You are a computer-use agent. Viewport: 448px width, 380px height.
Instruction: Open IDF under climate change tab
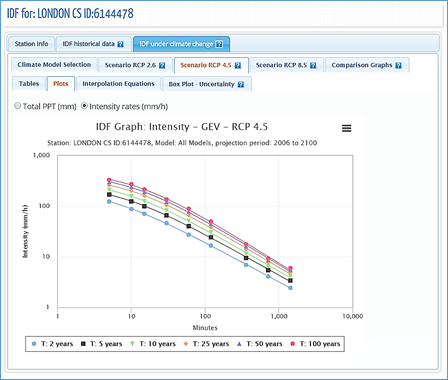(181, 44)
